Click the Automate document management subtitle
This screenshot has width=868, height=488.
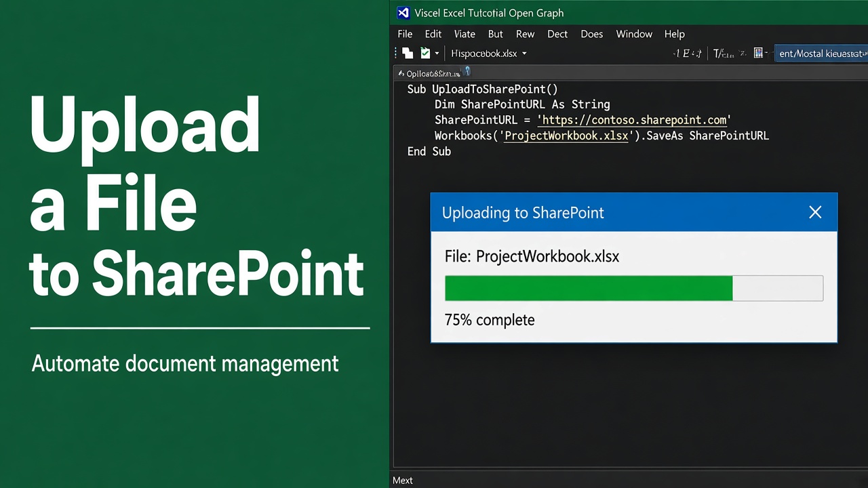coord(185,364)
